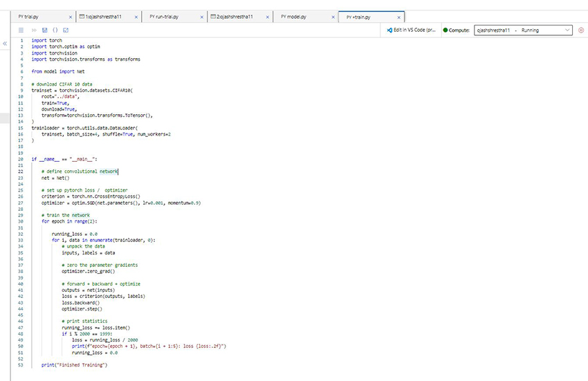Place cursor on the print Finished Training line
Image resolution: width=588 pixels, height=381 pixels.
click(x=74, y=364)
